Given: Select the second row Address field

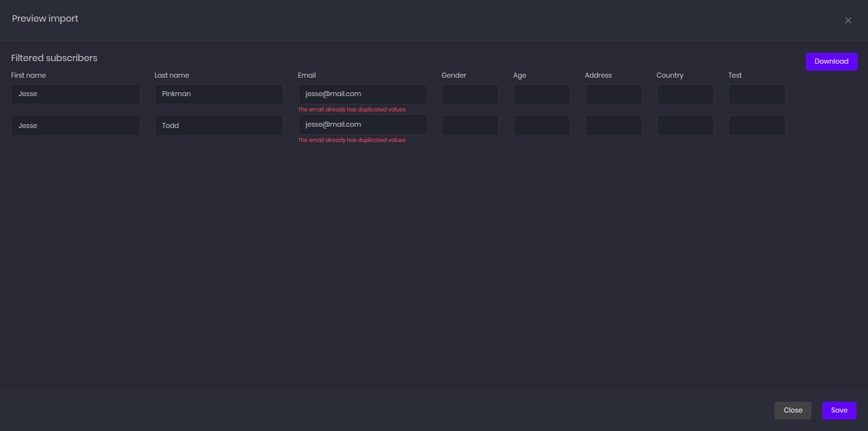Looking at the screenshot, I should (613, 125).
